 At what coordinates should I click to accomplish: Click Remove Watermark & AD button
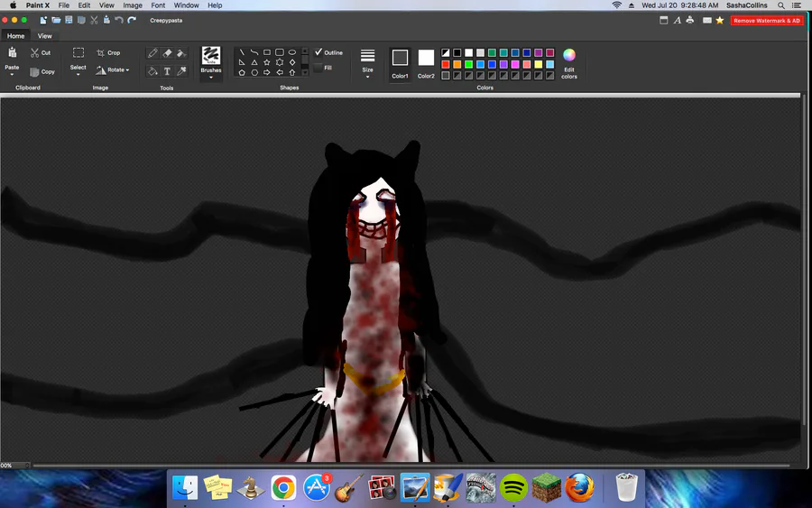point(766,21)
